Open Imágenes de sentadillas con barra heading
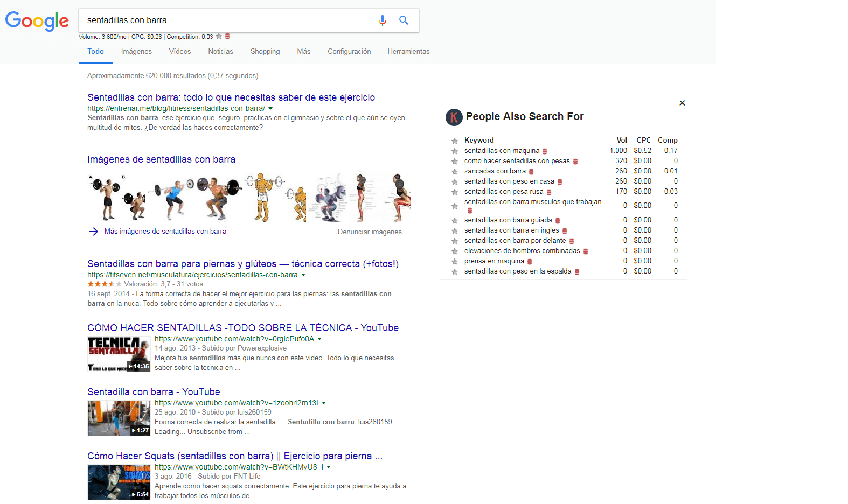The image size is (848, 504). click(161, 159)
